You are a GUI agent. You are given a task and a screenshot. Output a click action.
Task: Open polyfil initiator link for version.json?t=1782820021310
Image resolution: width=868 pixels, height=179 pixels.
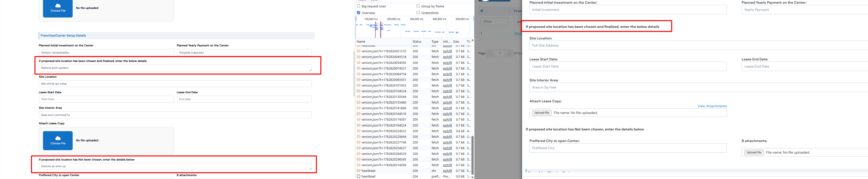pos(447,51)
